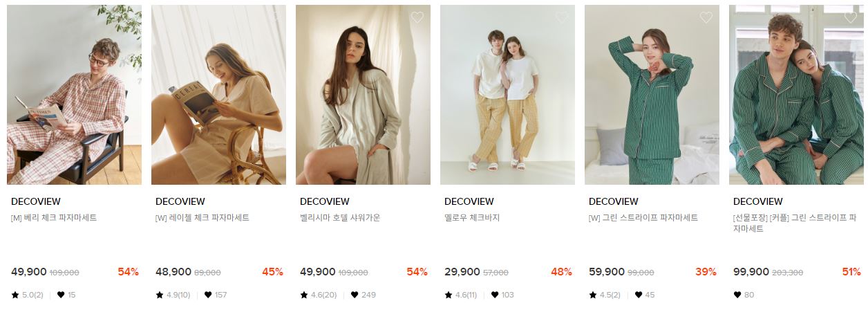Image resolution: width=868 pixels, height=310 pixels.
Task: Open the [M] 베리 체크 파자마세트 product link
Action: 54,218
